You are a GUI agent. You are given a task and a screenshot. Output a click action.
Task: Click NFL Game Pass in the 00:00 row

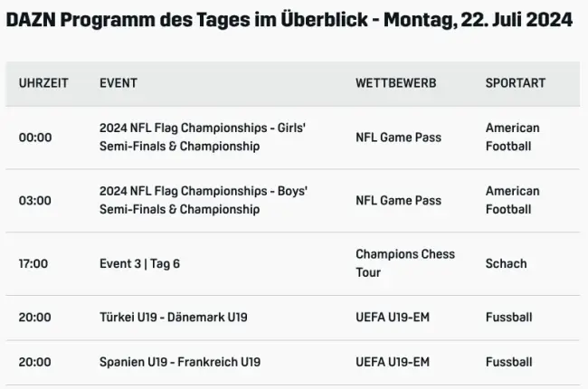coord(398,138)
